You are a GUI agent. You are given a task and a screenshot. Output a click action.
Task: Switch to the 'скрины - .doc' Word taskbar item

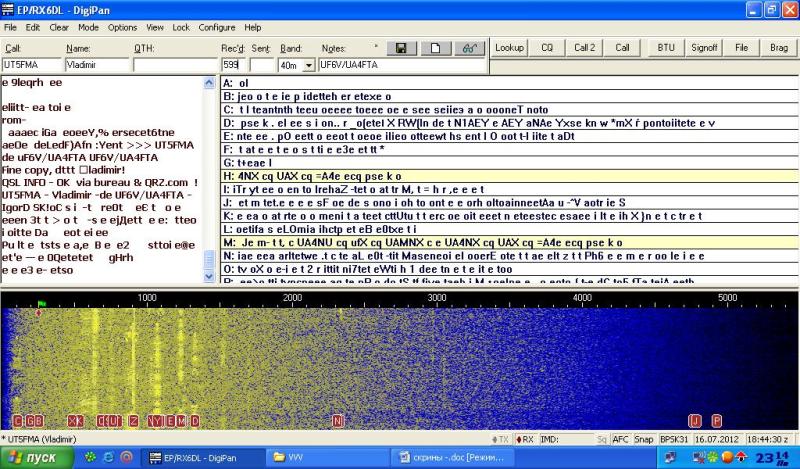(x=452, y=457)
